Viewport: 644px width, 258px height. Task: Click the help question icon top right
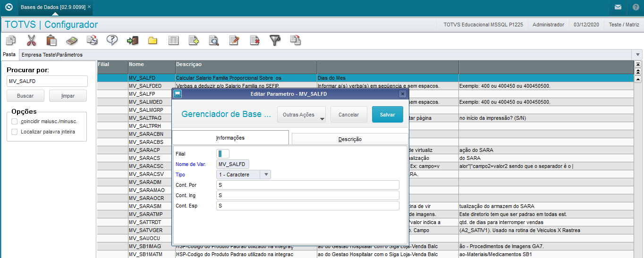pyautogui.click(x=635, y=7)
